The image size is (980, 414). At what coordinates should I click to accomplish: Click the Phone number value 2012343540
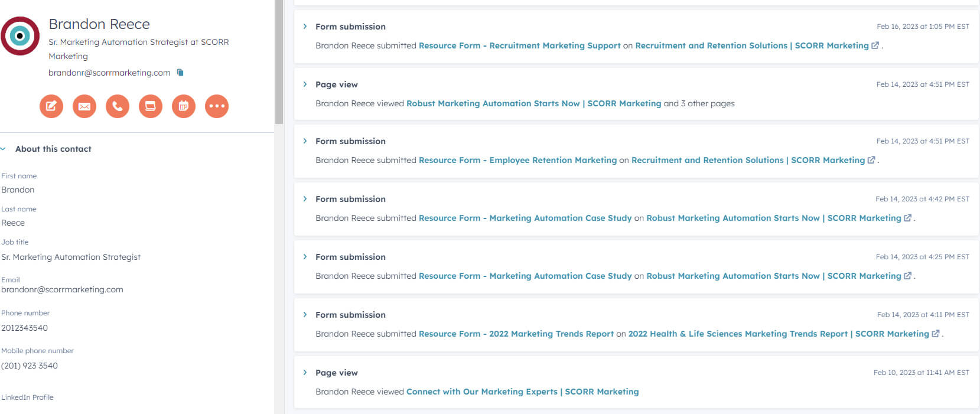pos(25,328)
